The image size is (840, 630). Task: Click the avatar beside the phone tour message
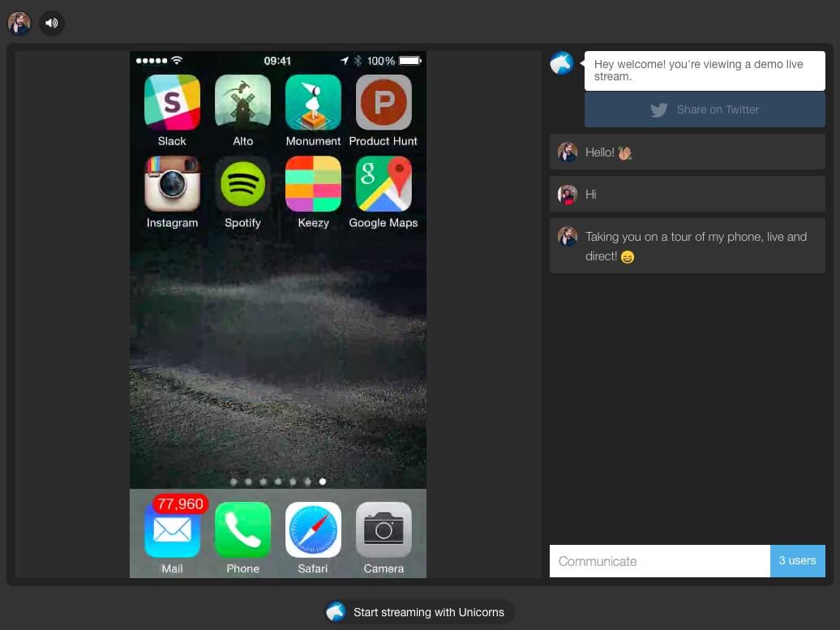point(568,236)
